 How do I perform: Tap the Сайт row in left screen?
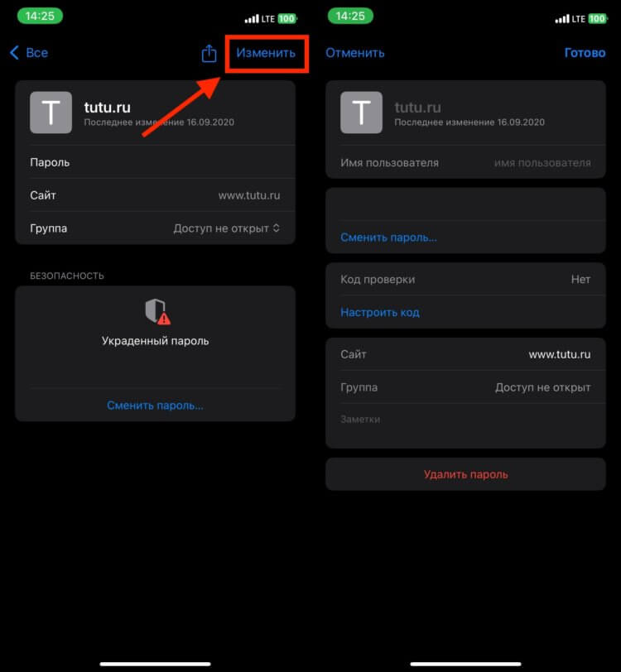[155, 195]
